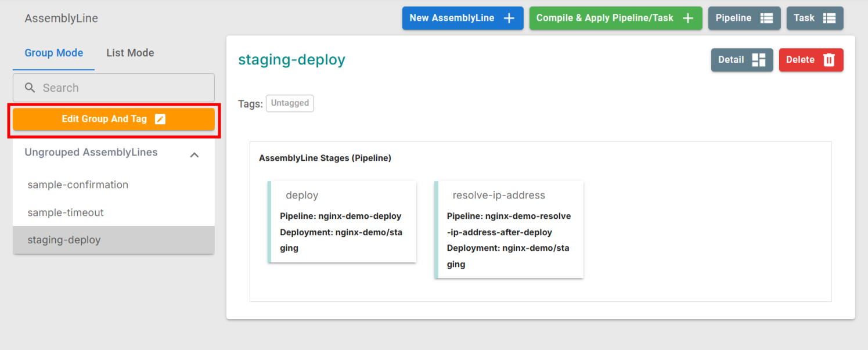Open the deploy stage card

point(342,221)
